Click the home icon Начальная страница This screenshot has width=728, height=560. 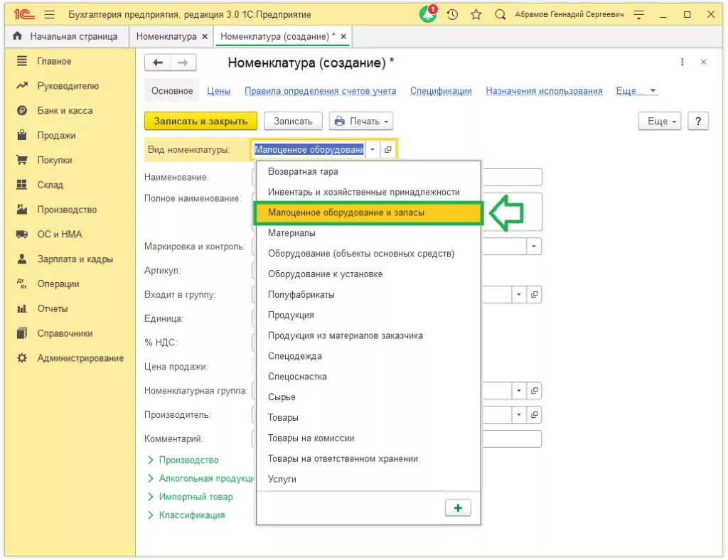(x=18, y=36)
